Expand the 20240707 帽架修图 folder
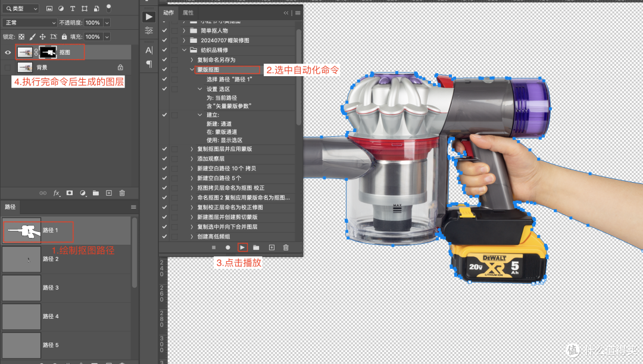 [x=184, y=40]
